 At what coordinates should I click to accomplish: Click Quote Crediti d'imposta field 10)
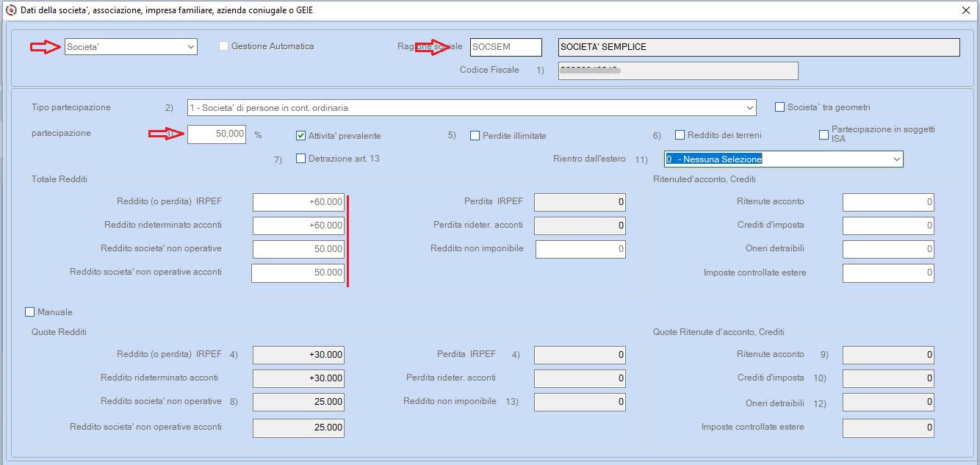[x=889, y=378]
